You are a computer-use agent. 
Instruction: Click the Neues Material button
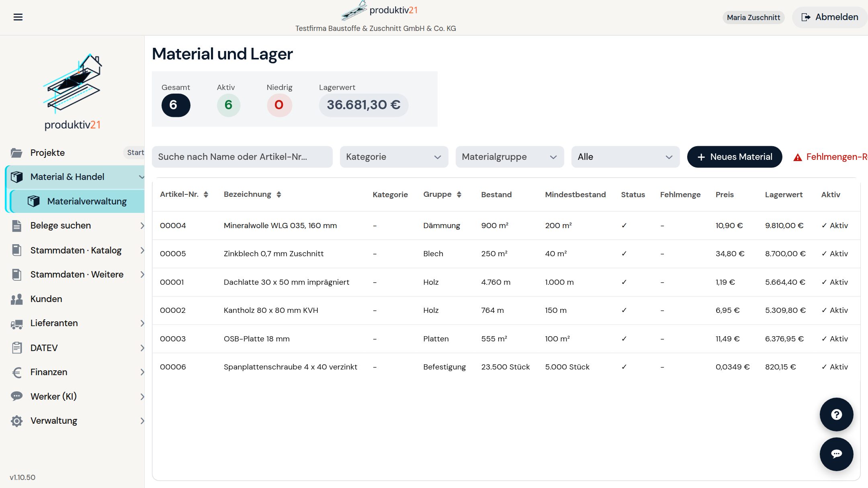click(735, 157)
